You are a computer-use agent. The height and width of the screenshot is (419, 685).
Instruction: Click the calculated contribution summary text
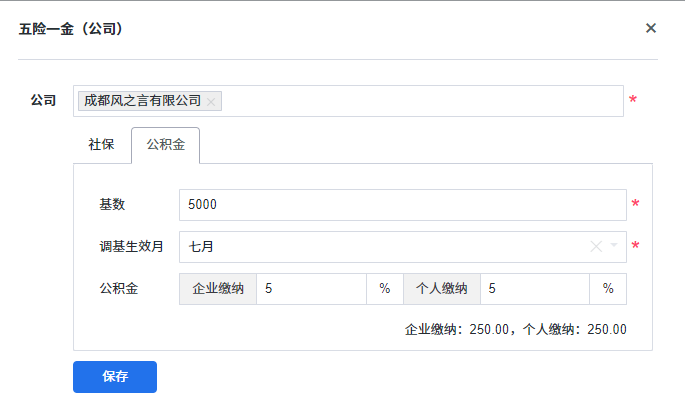[x=515, y=329]
